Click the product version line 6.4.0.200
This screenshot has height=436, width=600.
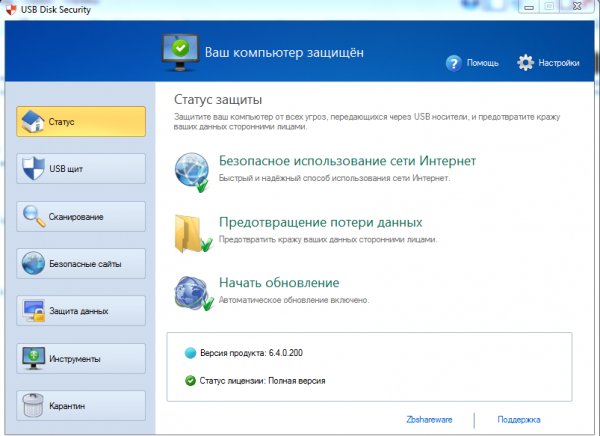[251, 353]
